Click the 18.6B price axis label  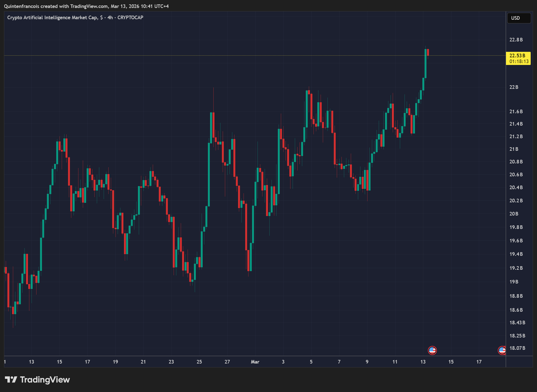tap(516, 310)
